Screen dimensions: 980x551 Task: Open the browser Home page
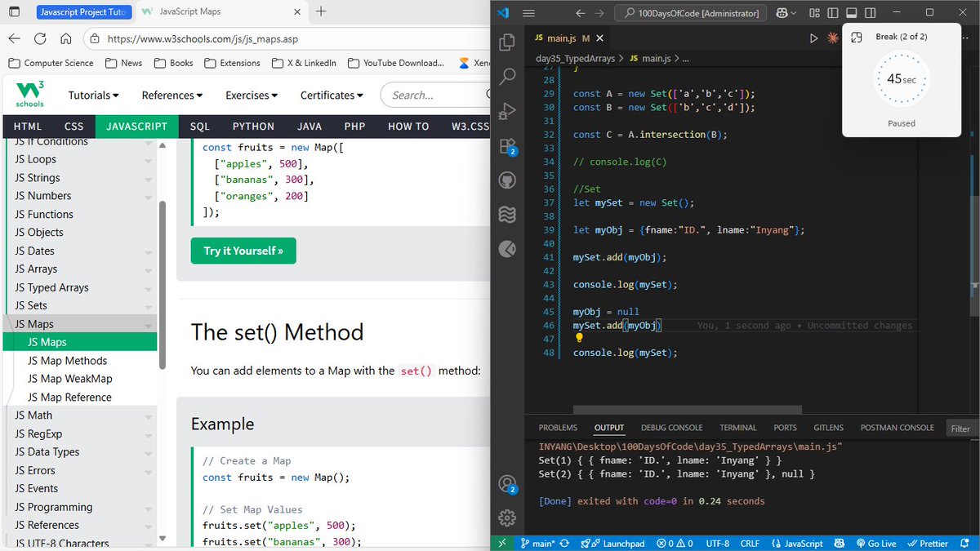coord(66,38)
